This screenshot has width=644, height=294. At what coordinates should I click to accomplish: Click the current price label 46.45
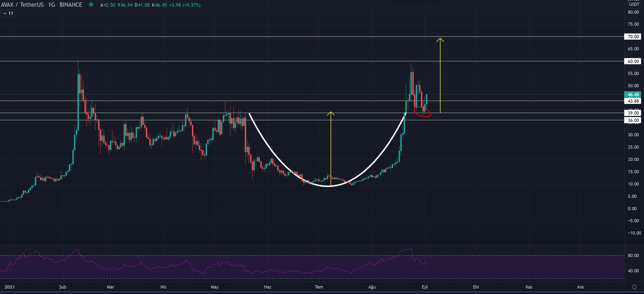(x=633, y=95)
